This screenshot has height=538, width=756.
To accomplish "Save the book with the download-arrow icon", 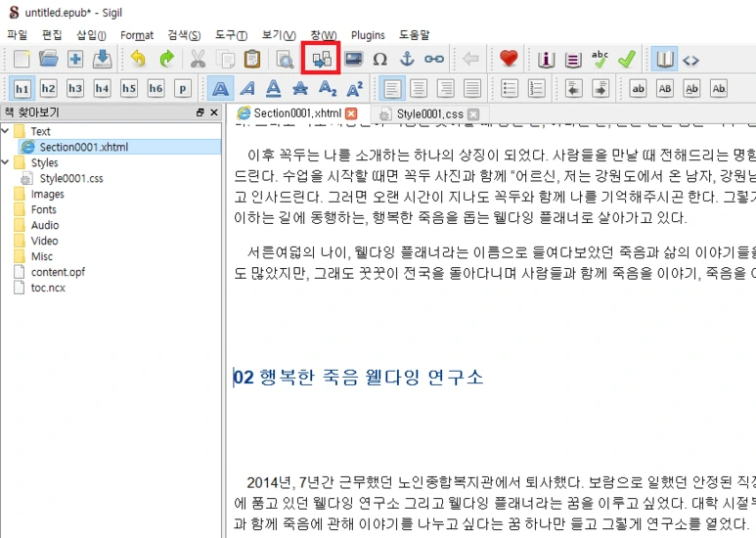I will click(x=102, y=59).
